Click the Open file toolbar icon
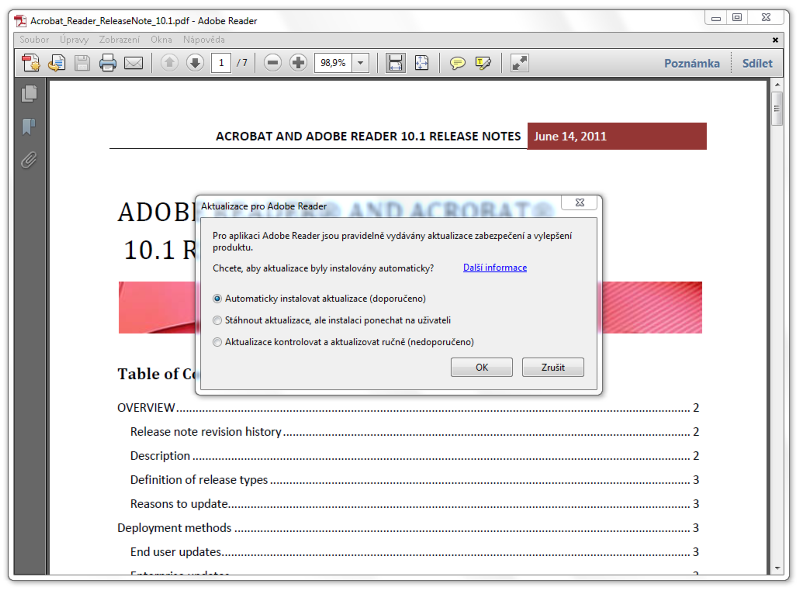The image size is (800, 591). click(x=57, y=63)
